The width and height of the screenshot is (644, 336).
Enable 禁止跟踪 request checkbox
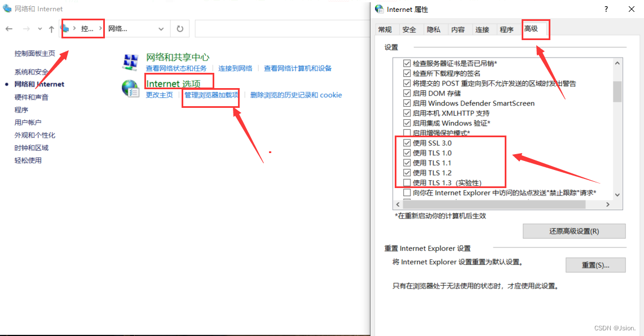(x=407, y=193)
